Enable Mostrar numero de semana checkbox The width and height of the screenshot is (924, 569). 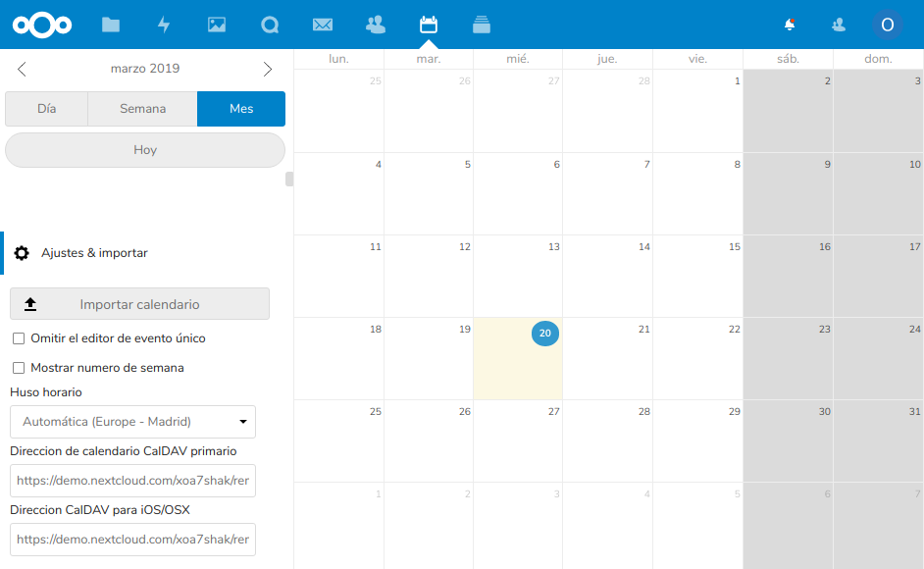19,368
